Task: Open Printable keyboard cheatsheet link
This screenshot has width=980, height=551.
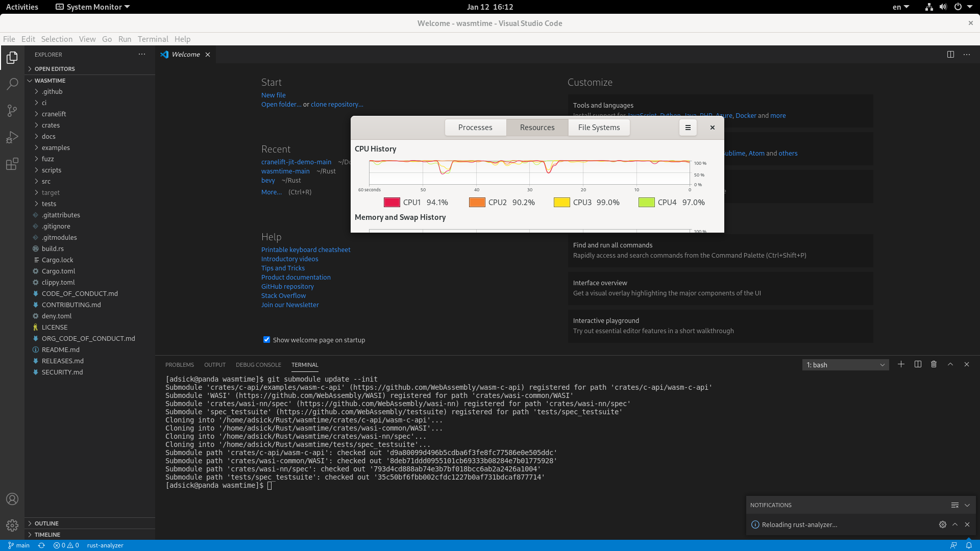Action: [x=306, y=250]
